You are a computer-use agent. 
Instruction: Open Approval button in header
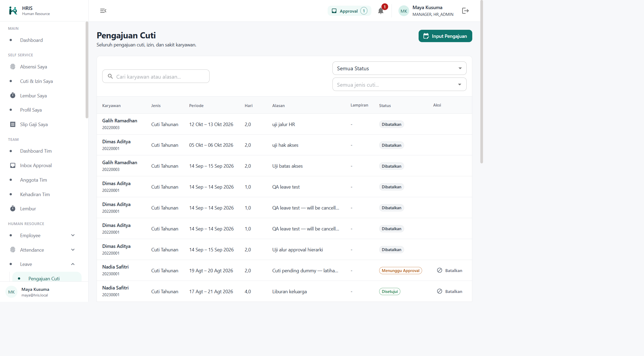pyautogui.click(x=349, y=11)
